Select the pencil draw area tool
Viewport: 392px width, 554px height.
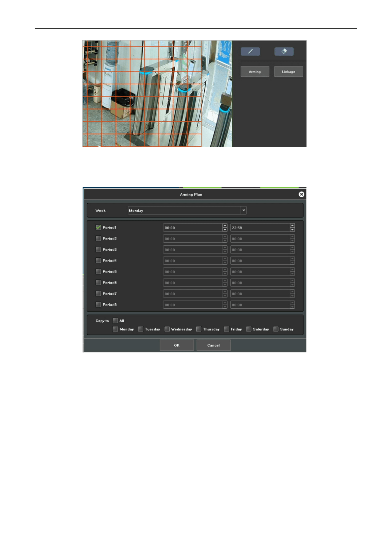coord(250,51)
